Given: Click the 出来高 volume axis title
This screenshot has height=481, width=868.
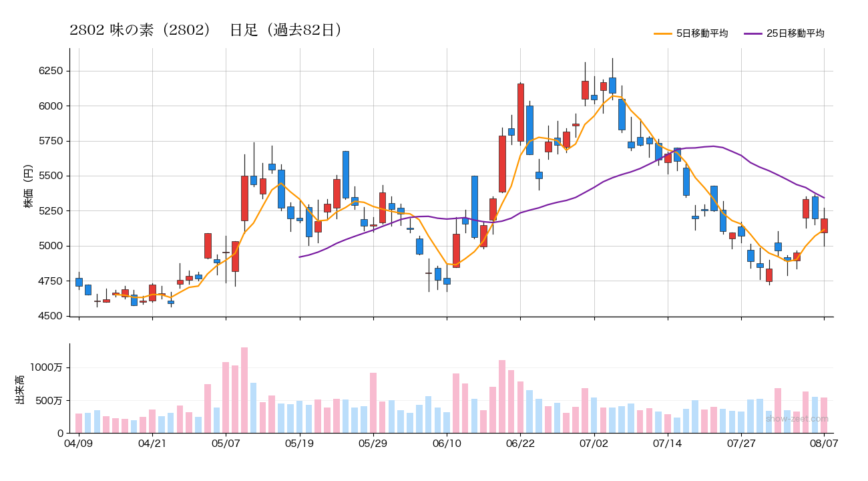Looking at the screenshot, I should coord(20,388).
